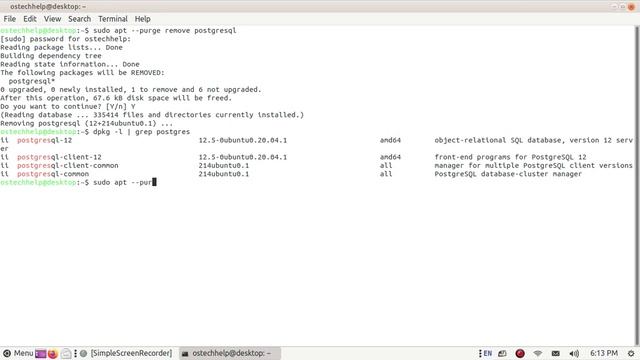Click the 'Reading package lists... Done' line
Image resolution: width=640 pixels, height=360 pixels.
(61, 47)
